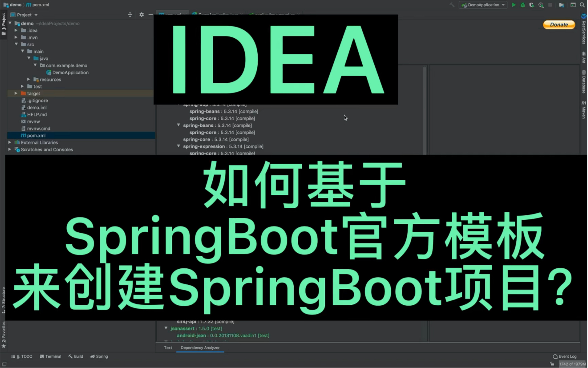Image resolution: width=588 pixels, height=368 pixels.
Task: Collapse all in Project panel header
Action: 130,14
